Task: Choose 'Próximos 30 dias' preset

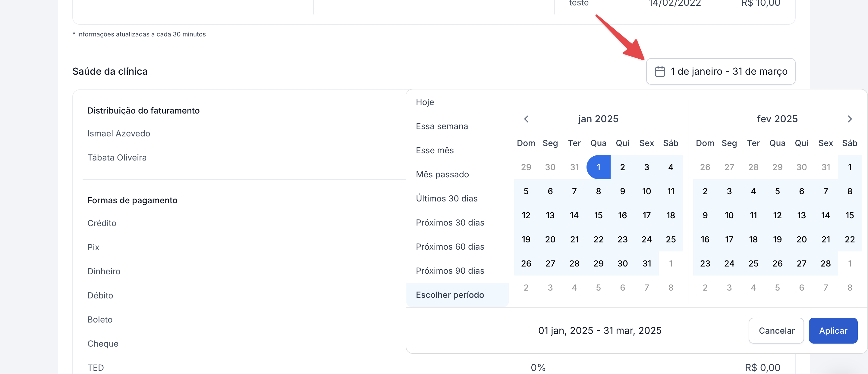Action: (x=450, y=223)
